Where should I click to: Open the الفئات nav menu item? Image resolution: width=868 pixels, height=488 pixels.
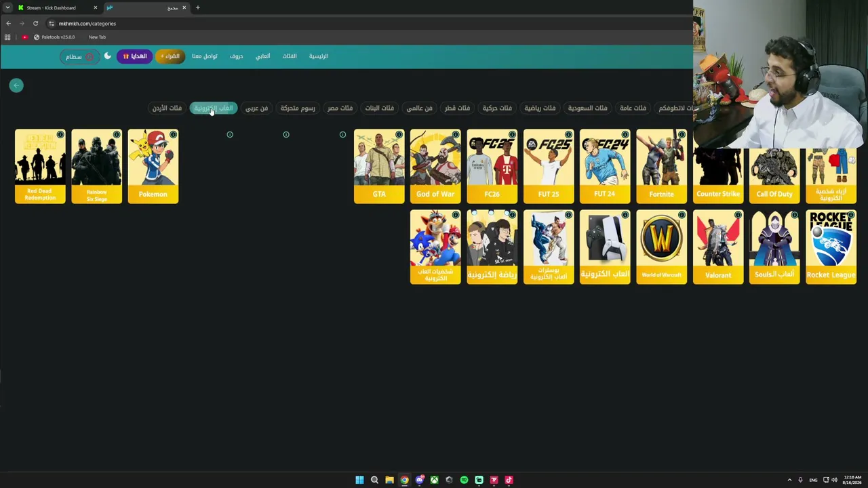(x=290, y=56)
